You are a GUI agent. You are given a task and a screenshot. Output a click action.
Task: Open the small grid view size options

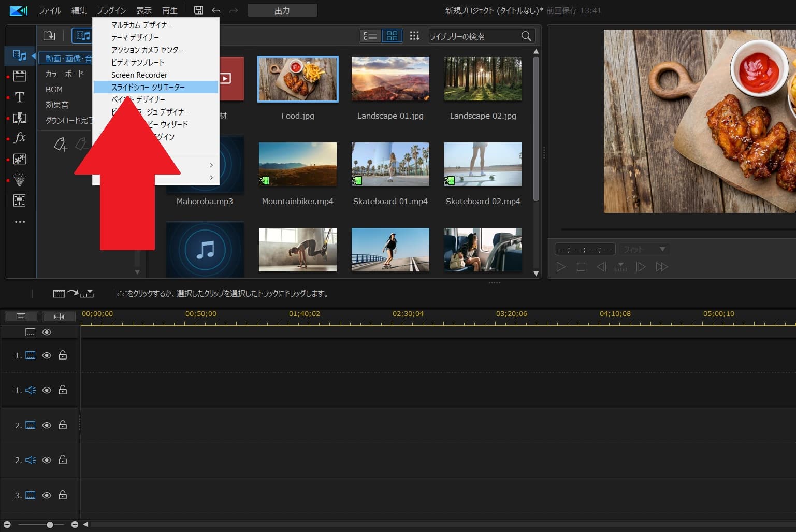point(414,36)
